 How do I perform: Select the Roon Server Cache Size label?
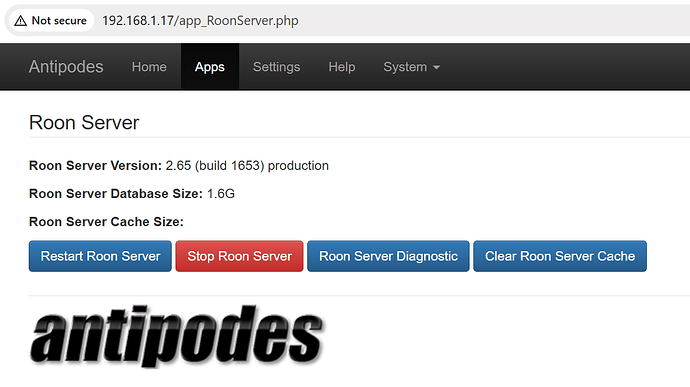click(x=106, y=221)
